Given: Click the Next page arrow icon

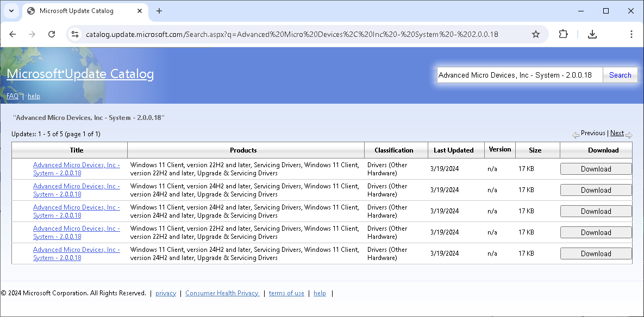Looking at the screenshot, I should 629,135.
